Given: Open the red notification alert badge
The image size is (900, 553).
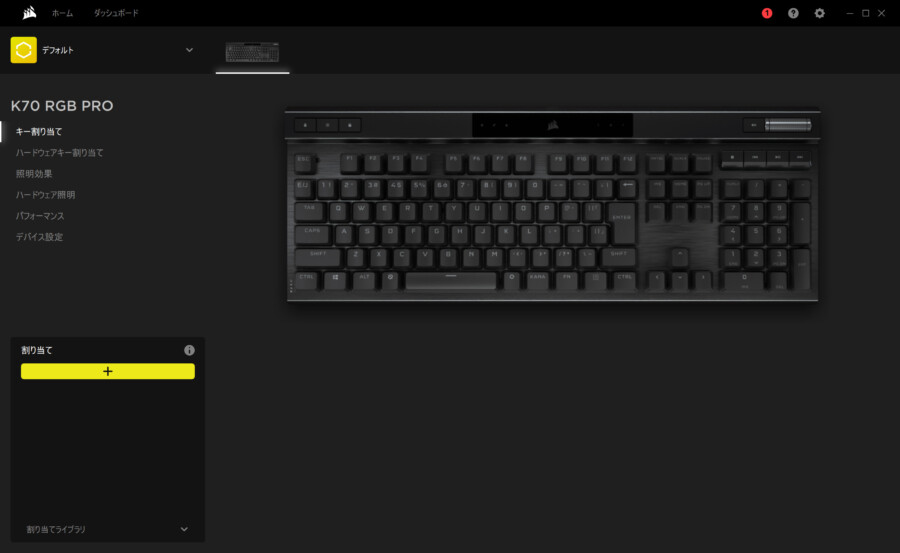Looking at the screenshot, I should pos(767,13).
